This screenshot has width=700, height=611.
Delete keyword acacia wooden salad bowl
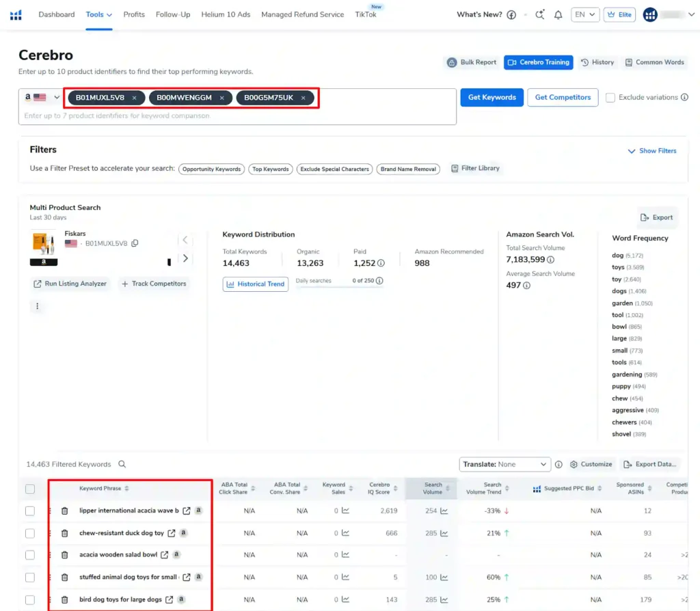(x=65, y=555)
